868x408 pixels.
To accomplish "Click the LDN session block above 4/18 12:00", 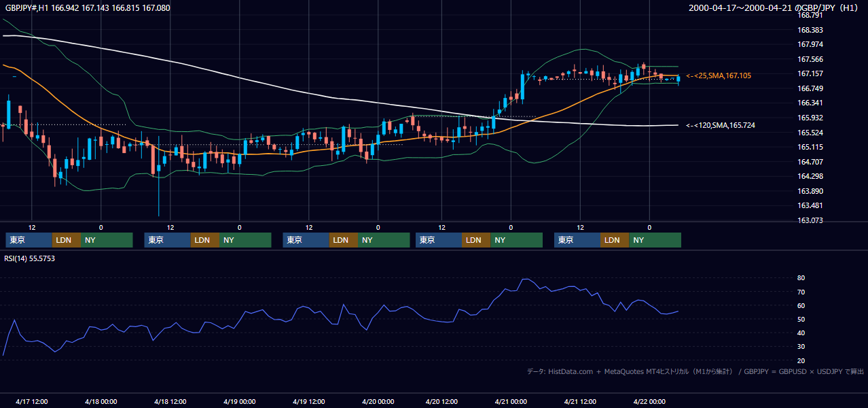I will click(x=204, y=240).
